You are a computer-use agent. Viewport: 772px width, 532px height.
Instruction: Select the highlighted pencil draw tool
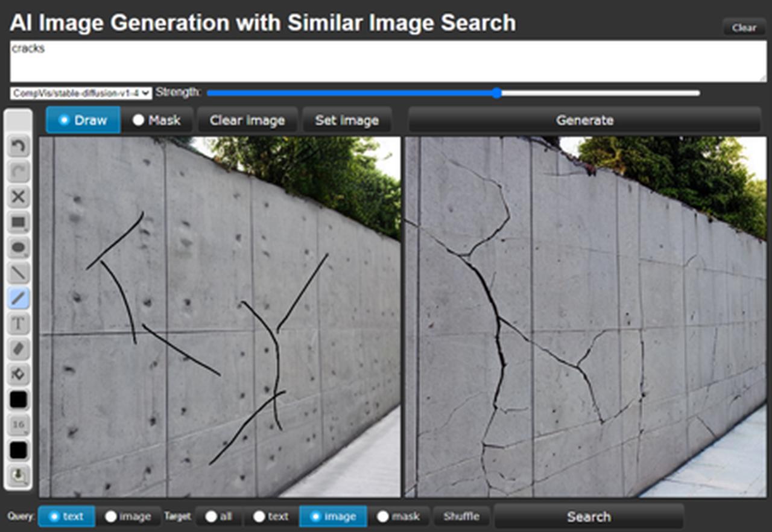point(18,298)
